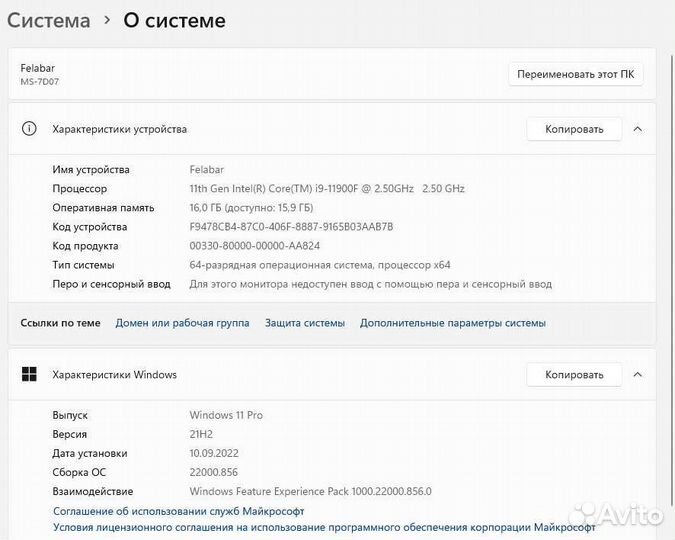Collapse the Характеристики Windows section chevron
Viewport: 675px width, 540px height.
(638, 375)
